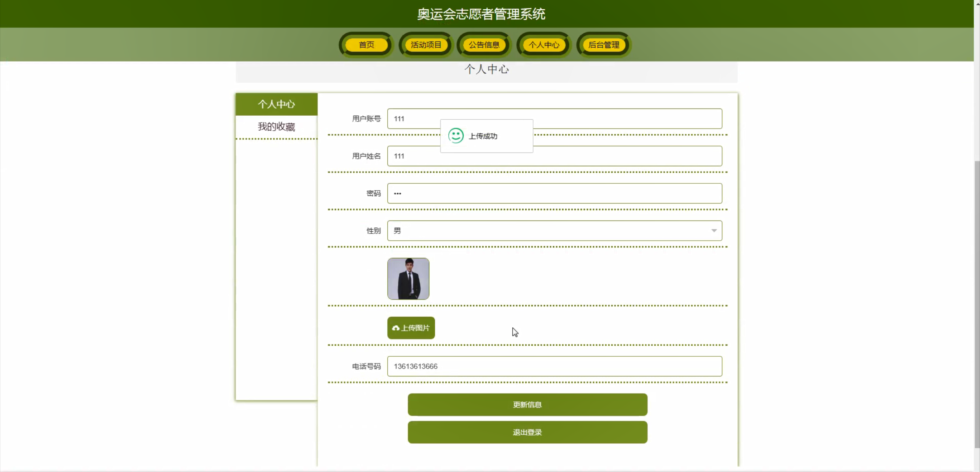This screenshot has height=472, width=980.
Task: Click the 退出登录 button
Action: click(527, 432)
